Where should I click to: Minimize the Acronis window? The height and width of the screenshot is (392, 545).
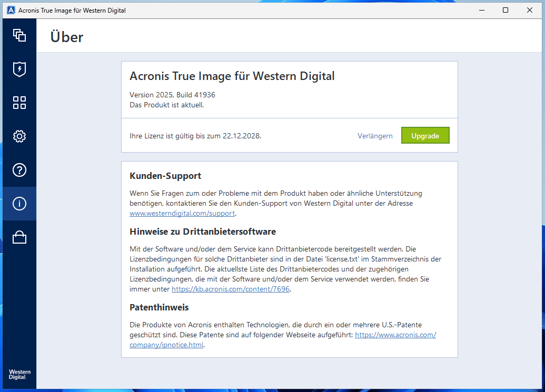click(482, 10)
